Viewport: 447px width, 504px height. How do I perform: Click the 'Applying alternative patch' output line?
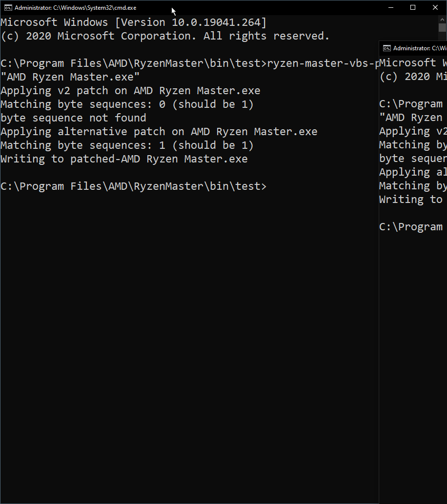click(159, 131)
